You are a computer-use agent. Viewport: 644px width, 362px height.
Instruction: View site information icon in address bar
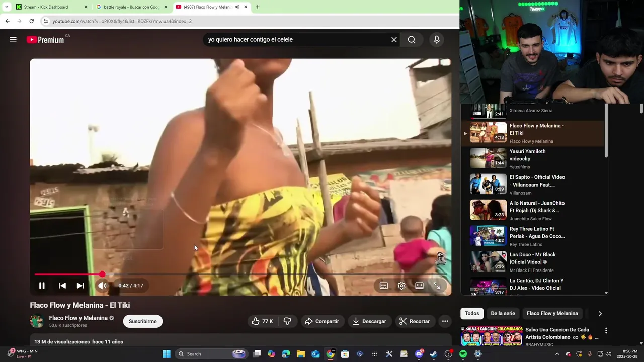pos(45,21)
